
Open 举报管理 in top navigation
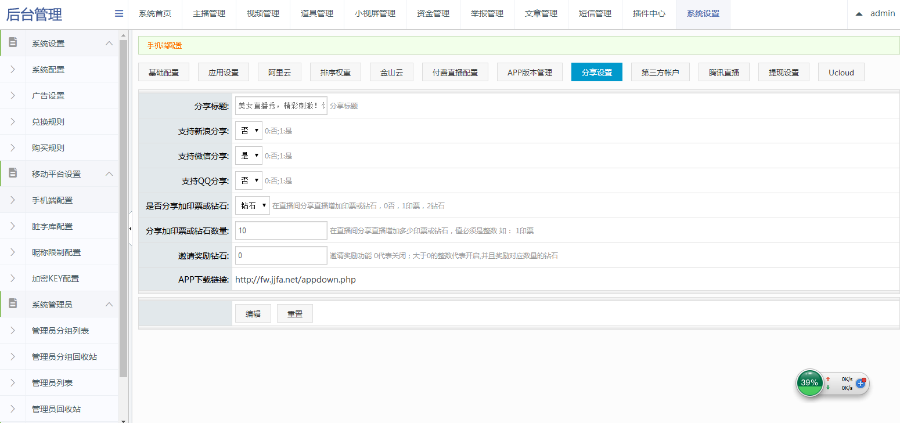click(x=487, y=14)
